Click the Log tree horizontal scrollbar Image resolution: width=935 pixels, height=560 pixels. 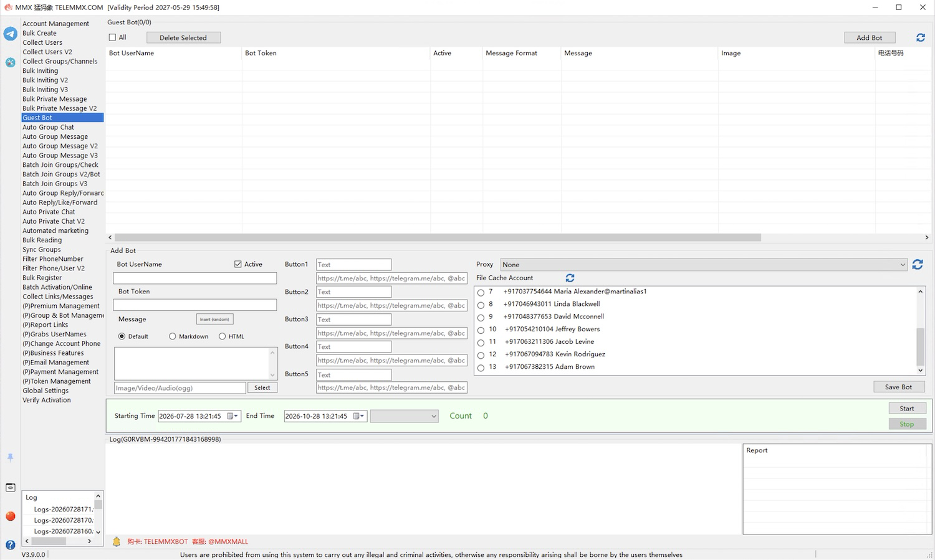pyautogui.click(x=49, y=541)
